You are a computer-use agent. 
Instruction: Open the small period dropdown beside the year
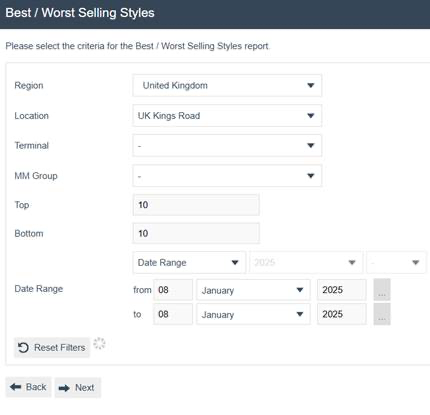[396, 263]
